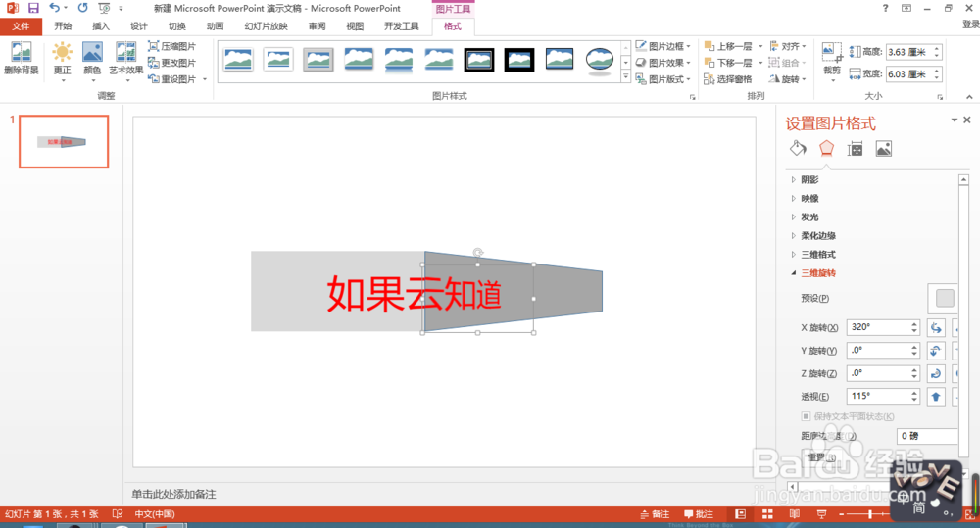The width and height of the screenshot is (980, 528).
Task: Switch to Effects pentagon icon in pane
Action: (826, 149)
